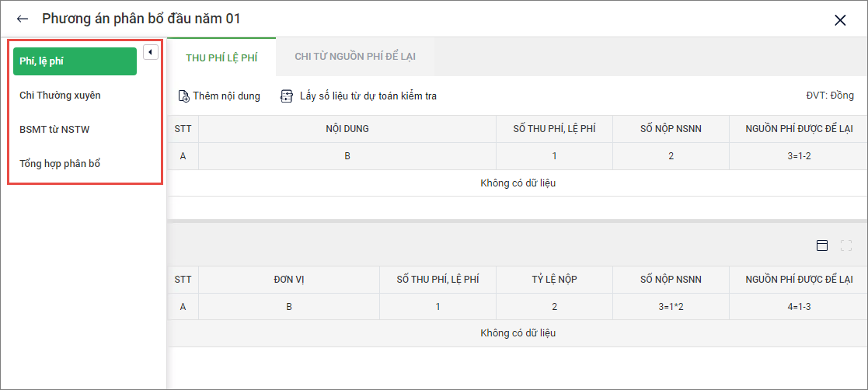Click the back arrow icon
The width and height of the screenshot is (868, 390).
point(23,19)
